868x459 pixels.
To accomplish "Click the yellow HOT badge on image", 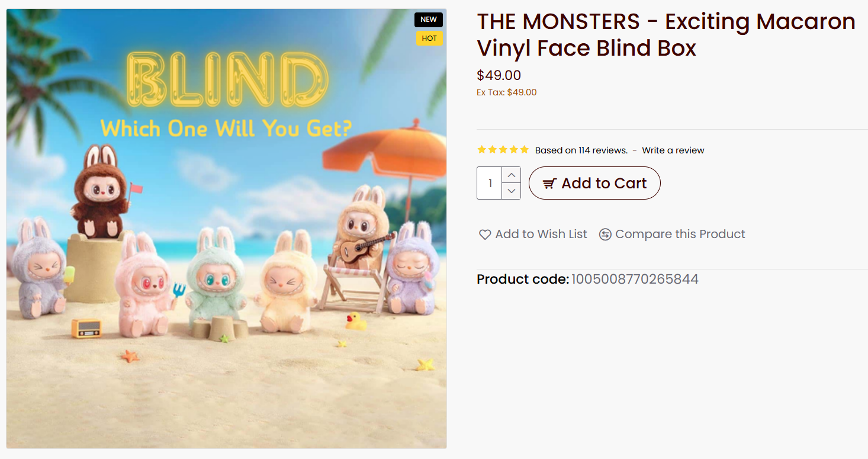I will [429, 38].
